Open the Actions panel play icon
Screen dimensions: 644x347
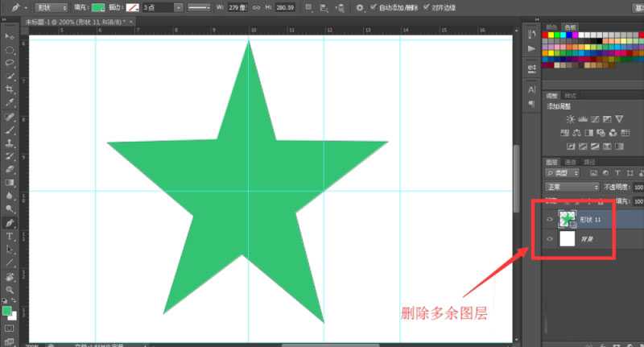(532, 48)
